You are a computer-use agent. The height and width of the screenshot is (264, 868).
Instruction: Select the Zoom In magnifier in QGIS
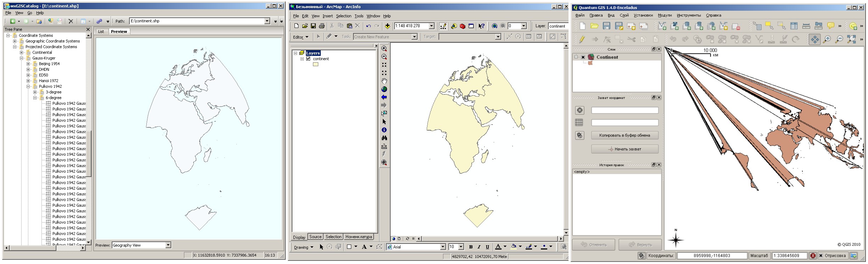click(827, 39)
